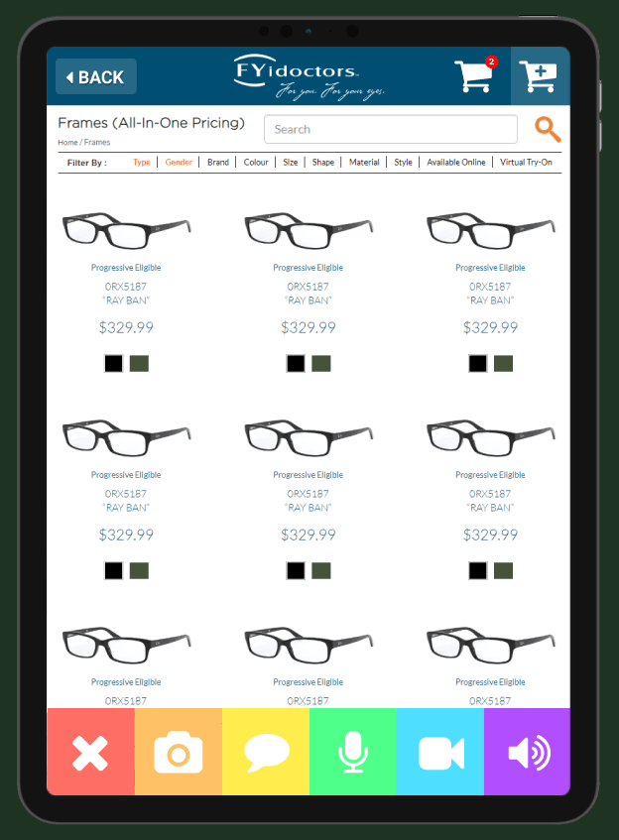Click ORX5187 name in second row left card
619x840 pixels.
click(126, 494)
